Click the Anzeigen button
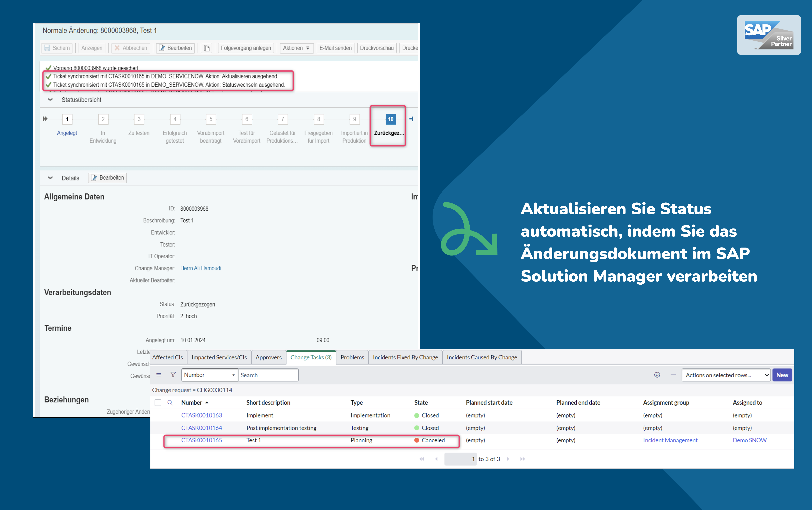The image size is (812, 510). [x=92, y=48]
